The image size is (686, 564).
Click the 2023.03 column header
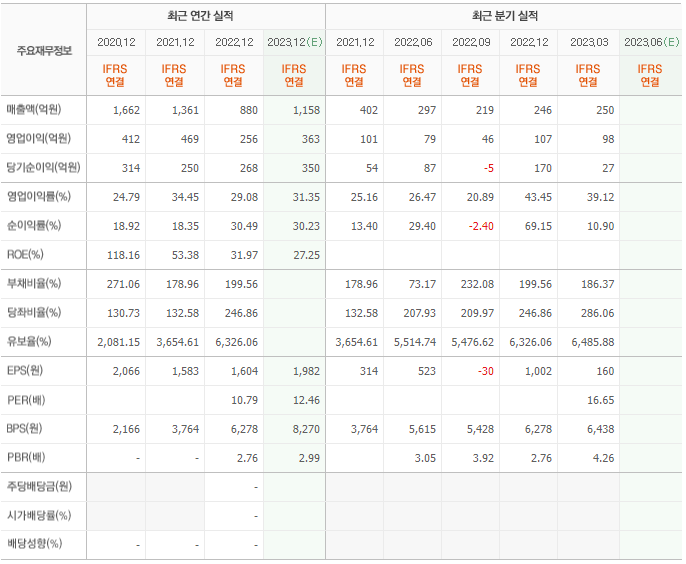click(589, 42)
